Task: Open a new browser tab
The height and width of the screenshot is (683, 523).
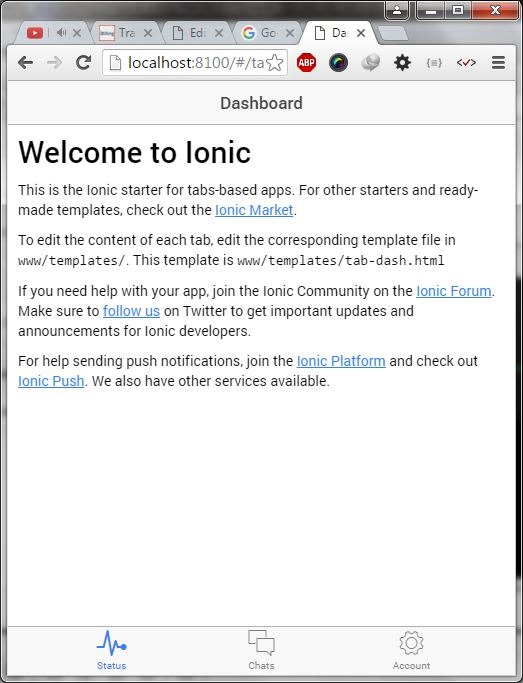Action: tap(393, 34)
